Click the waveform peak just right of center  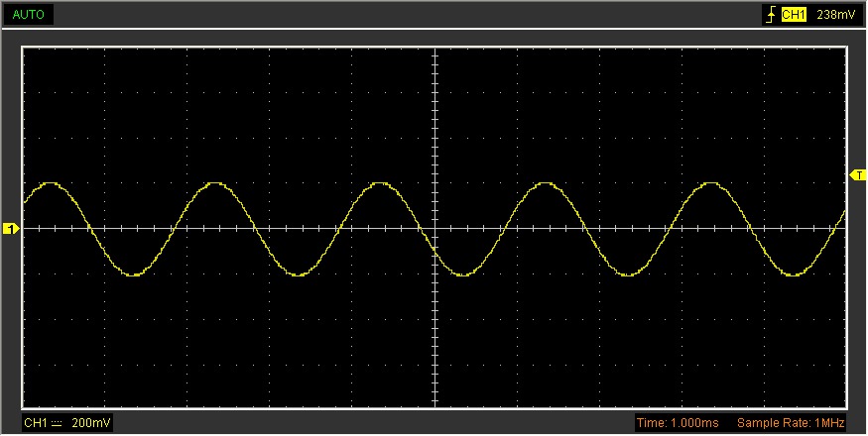(x=545, y=183)
